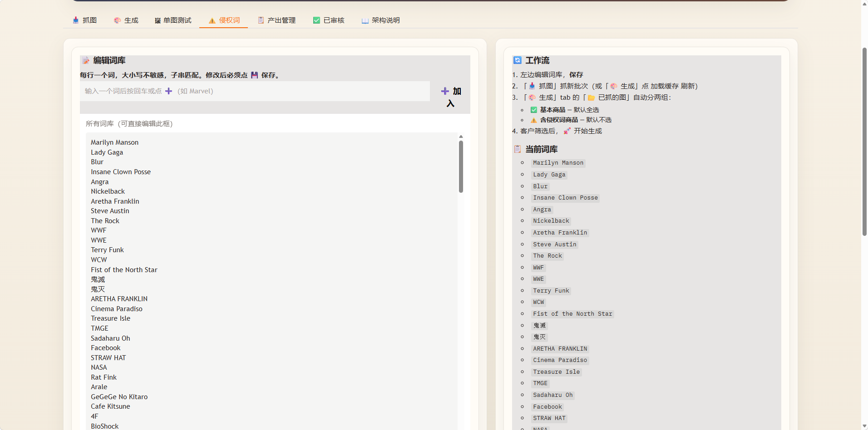
Task: Click '鬼灭' tag in 当前词库 list
Action: point(539,337)
